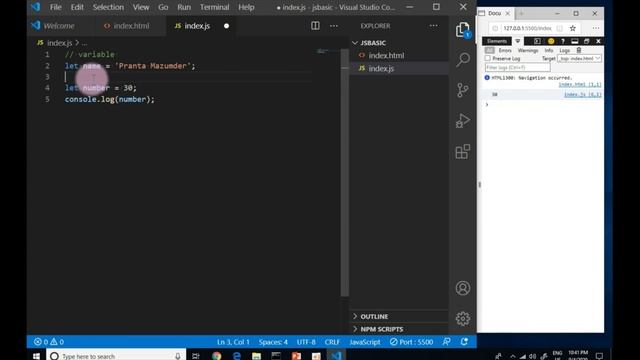The height and width of the screenshot is (360, 640).
Task: Switch to the Welcome editor tab
Action: [59, 26]
